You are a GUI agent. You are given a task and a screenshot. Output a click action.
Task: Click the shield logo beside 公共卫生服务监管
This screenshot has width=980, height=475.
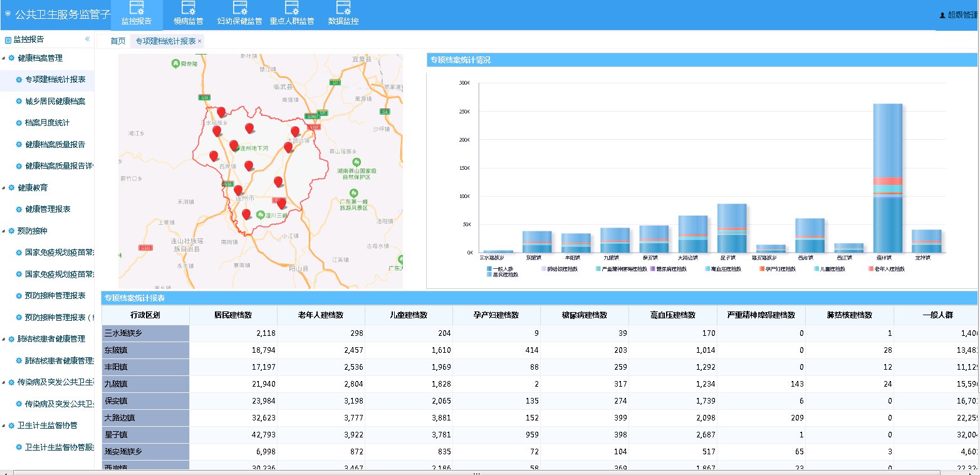(8, 14)
